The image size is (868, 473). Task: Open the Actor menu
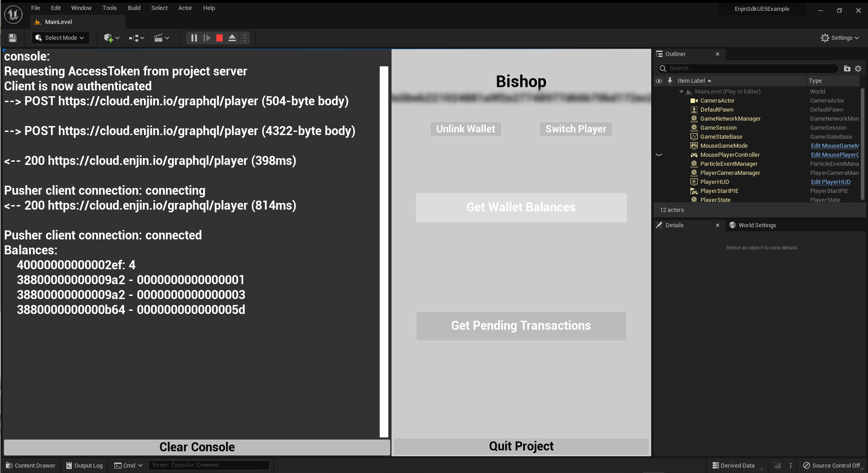[185, 8]
